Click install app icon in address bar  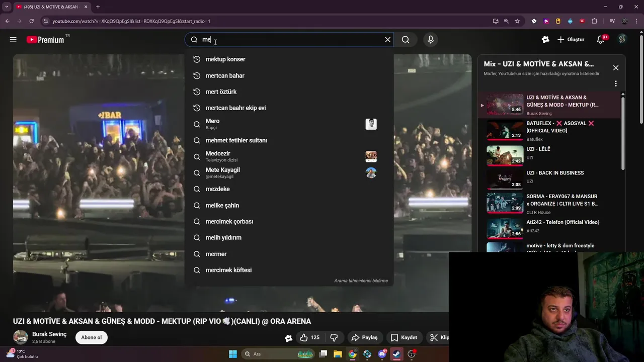496,21
